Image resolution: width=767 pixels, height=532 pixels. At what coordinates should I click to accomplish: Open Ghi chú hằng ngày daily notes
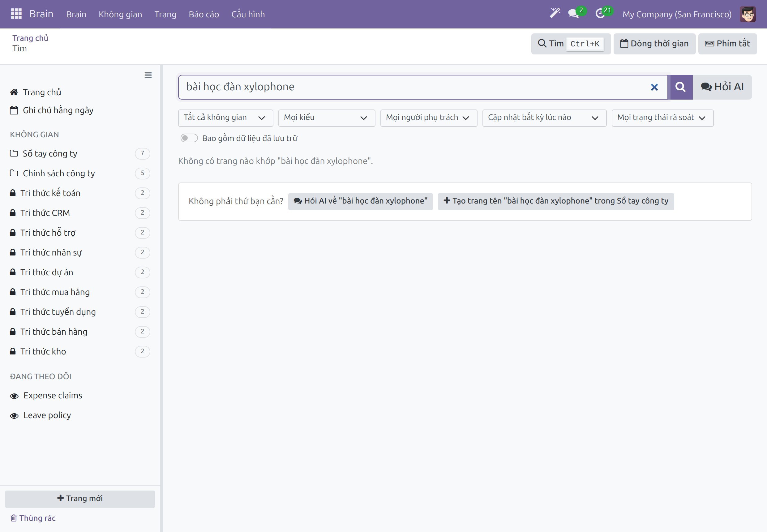52,110
